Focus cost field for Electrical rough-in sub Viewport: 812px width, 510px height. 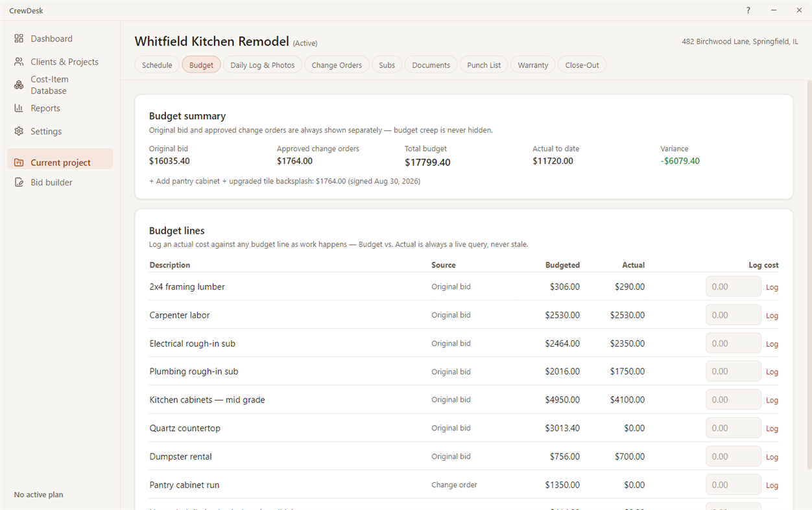tap(734, 343)
